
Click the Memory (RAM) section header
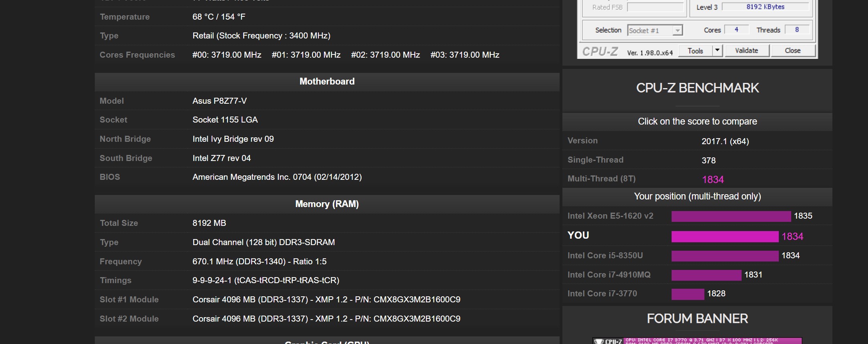(327, 204)
